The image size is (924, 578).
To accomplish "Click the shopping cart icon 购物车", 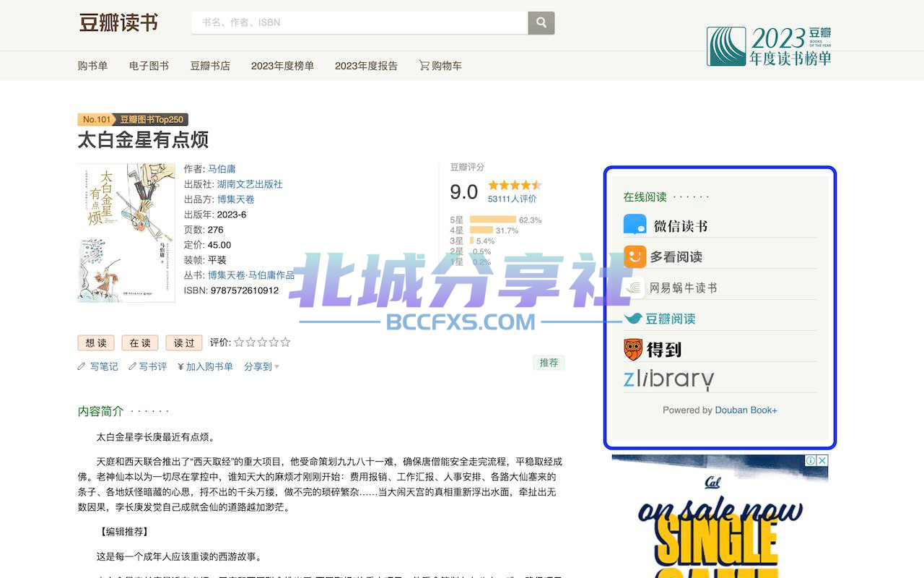I will point(424,65).
